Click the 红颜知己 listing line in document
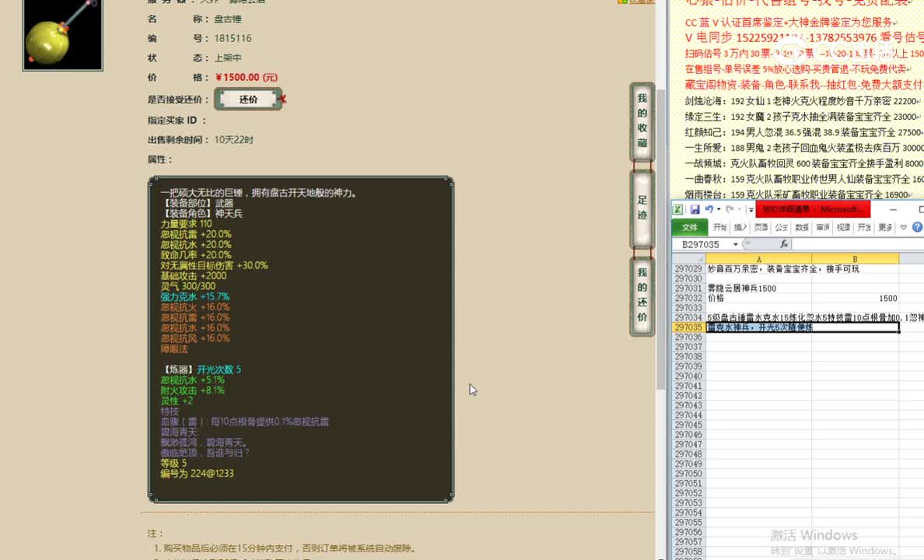Viewport: 924px width, 560px height. (803, 132)
